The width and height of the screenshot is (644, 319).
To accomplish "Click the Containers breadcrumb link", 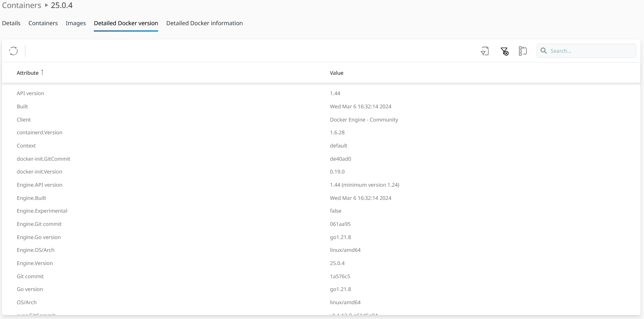I will click(22, 5).
